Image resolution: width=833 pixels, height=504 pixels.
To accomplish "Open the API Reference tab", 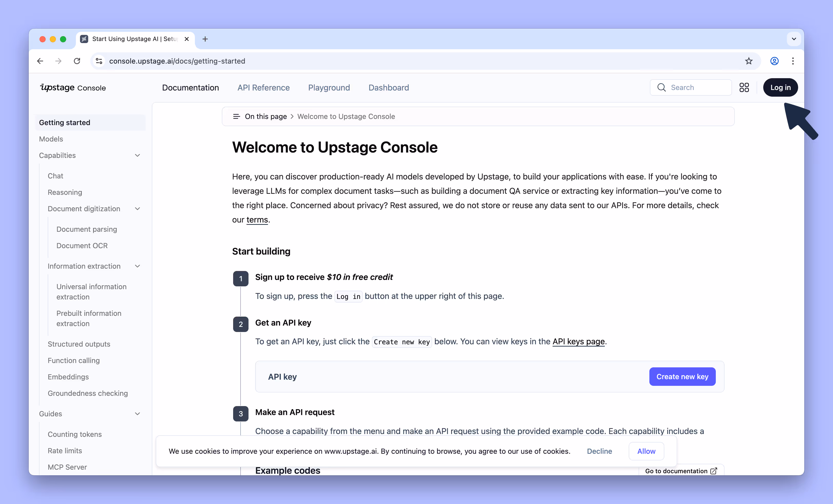I will pos(263,88).
